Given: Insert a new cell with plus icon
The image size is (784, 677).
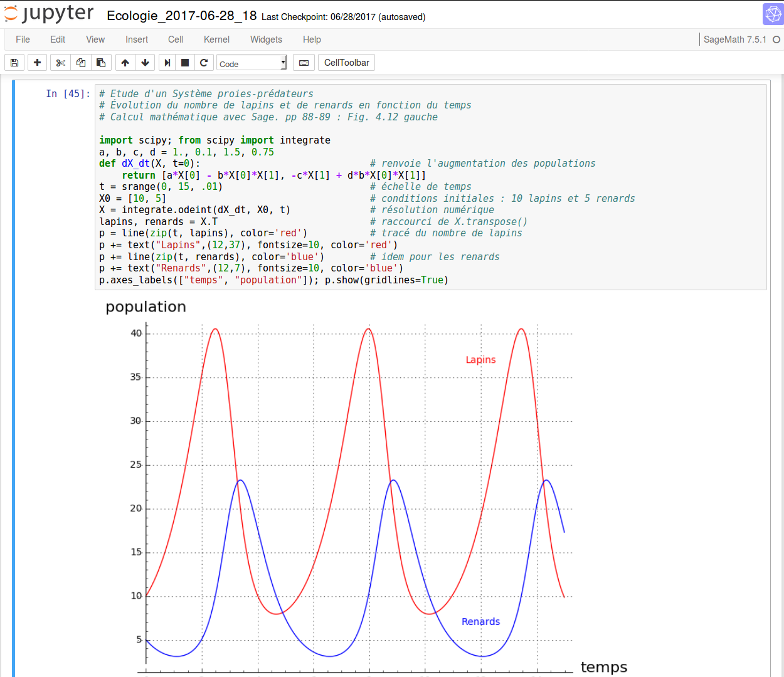Looking at the screenshot, I should click(37, 63).
